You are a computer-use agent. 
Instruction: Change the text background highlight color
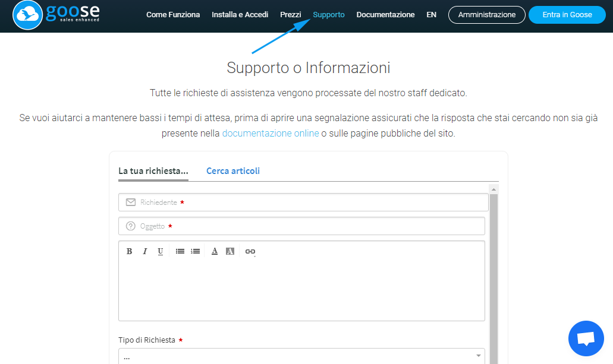click(x=230, y=251)
